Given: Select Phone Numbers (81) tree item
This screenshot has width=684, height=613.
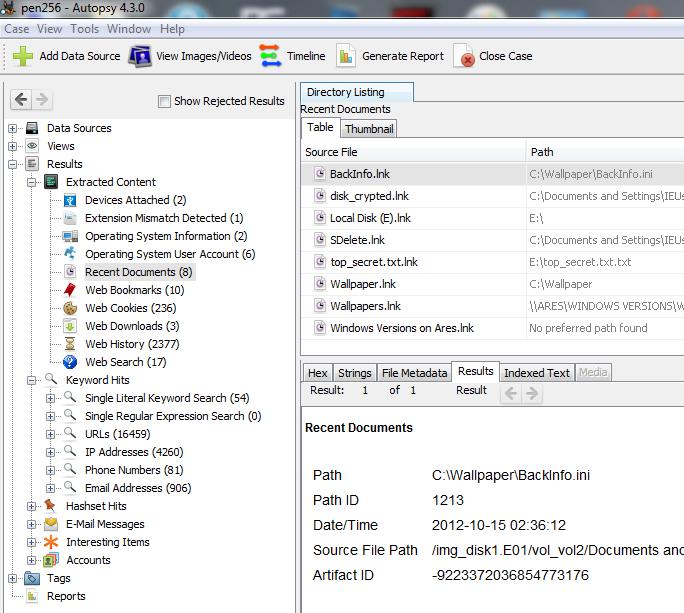Looking at the screenshot, I should coord(134,470).
